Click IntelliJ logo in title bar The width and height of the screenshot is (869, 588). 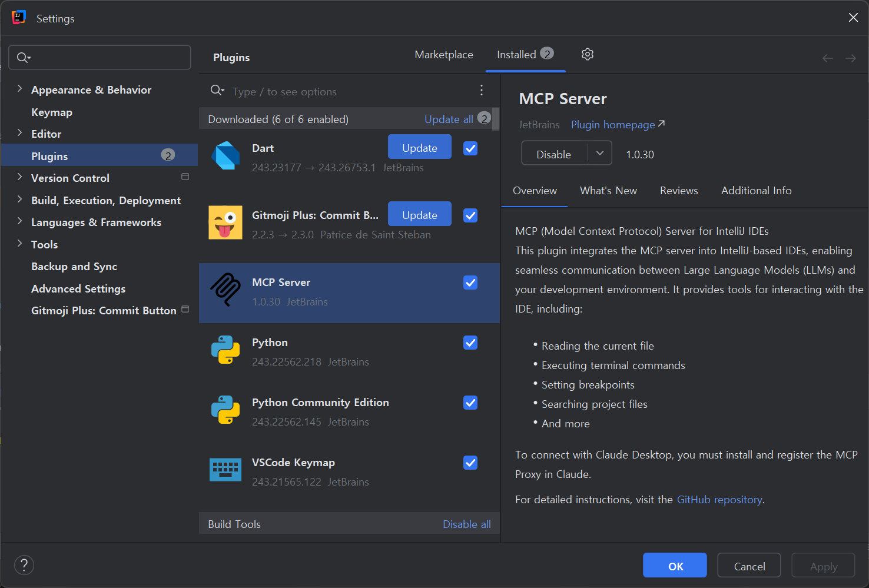[19, 18]
